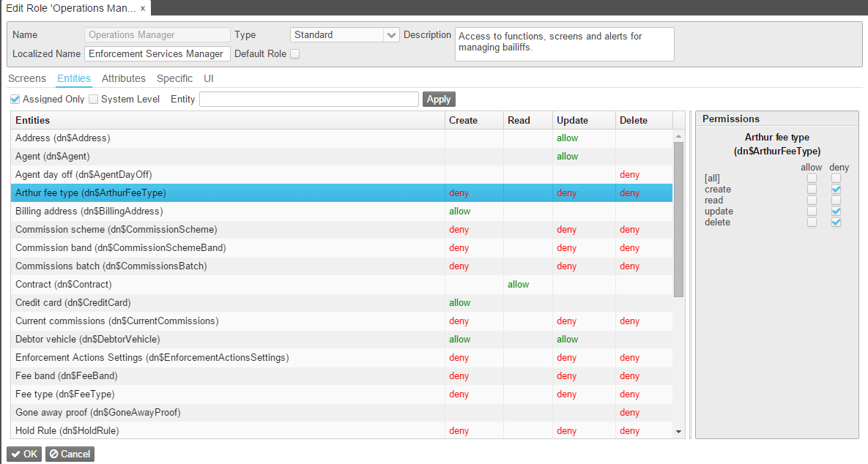
Task: Click the Cancel button
Action: [x=70, y=454]
